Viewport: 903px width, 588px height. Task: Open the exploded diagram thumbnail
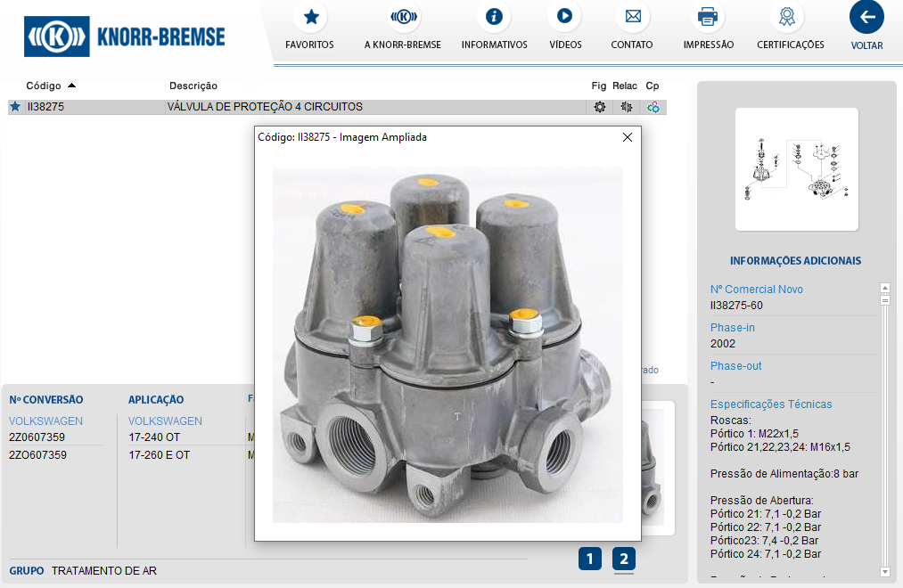coord(796,169)
